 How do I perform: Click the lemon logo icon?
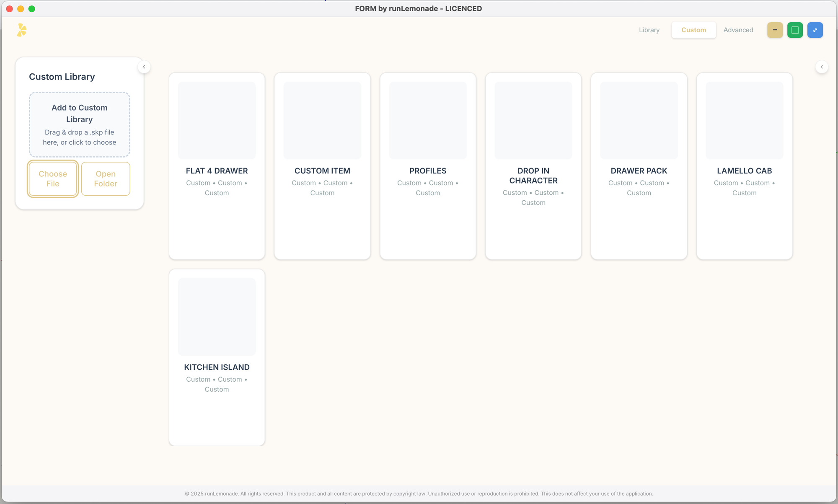pyautogui.click(x=22, y=30)
